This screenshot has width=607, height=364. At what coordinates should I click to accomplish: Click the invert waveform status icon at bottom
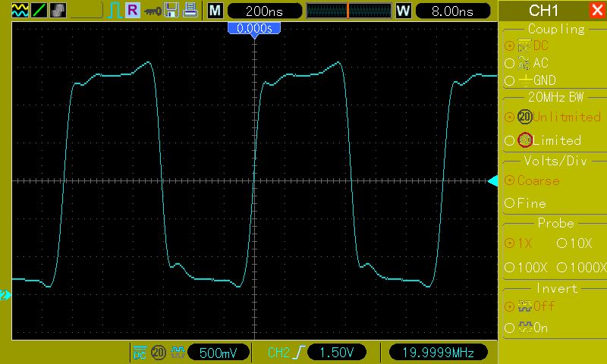178,353
